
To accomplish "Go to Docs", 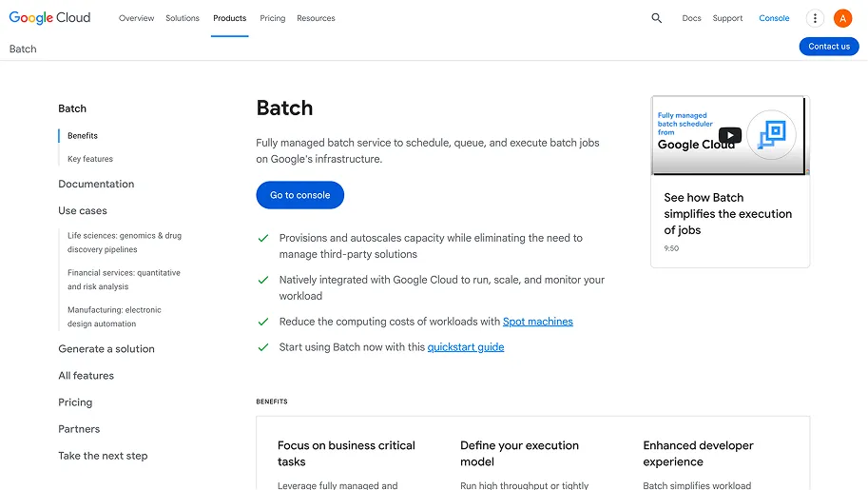I will (691, 18).
